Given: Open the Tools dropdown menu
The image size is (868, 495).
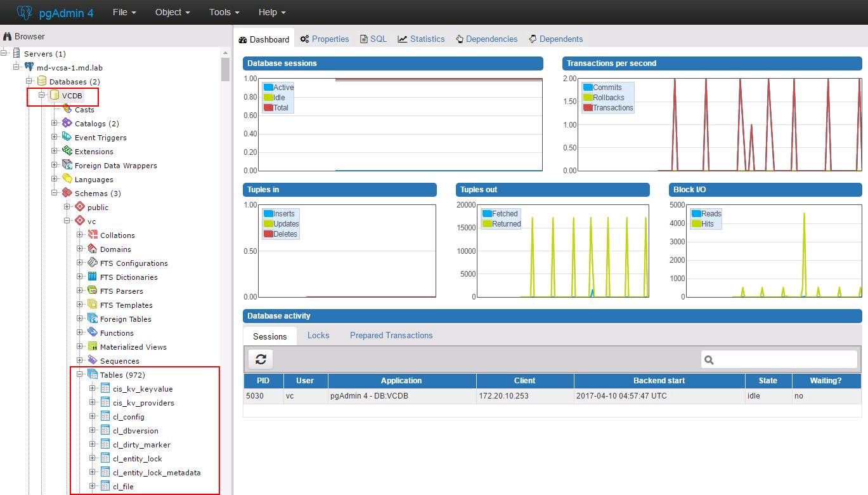Looking at the screenshot, I should point(224,12).
